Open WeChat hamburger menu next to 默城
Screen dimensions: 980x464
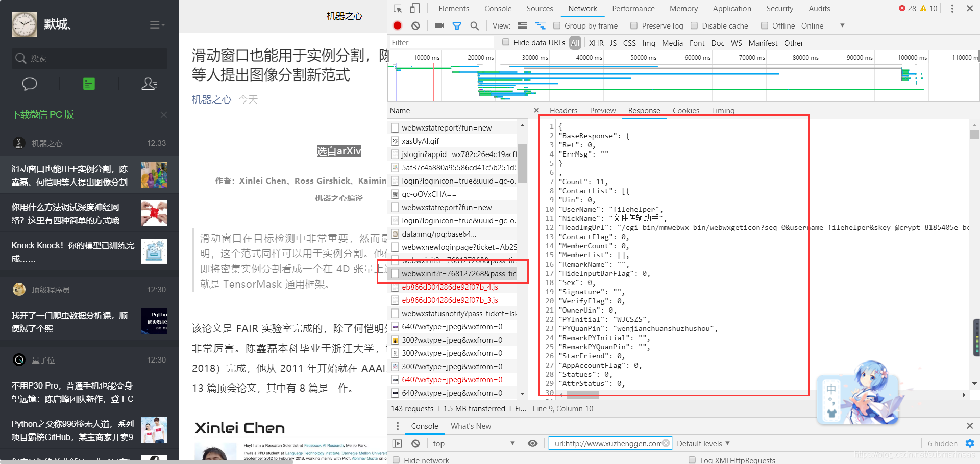157,24
